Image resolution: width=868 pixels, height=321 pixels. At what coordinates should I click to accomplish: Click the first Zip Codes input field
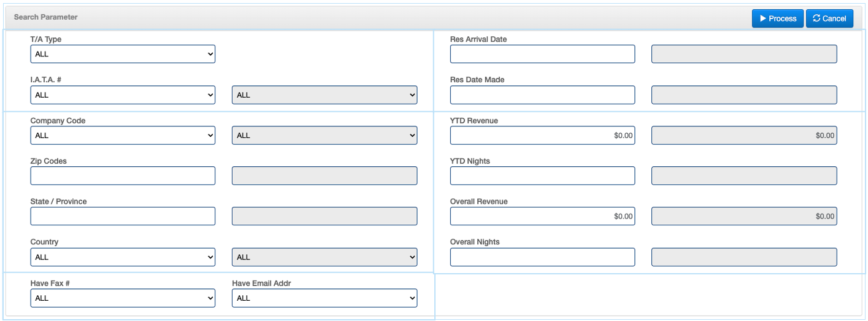click(123, 176)
